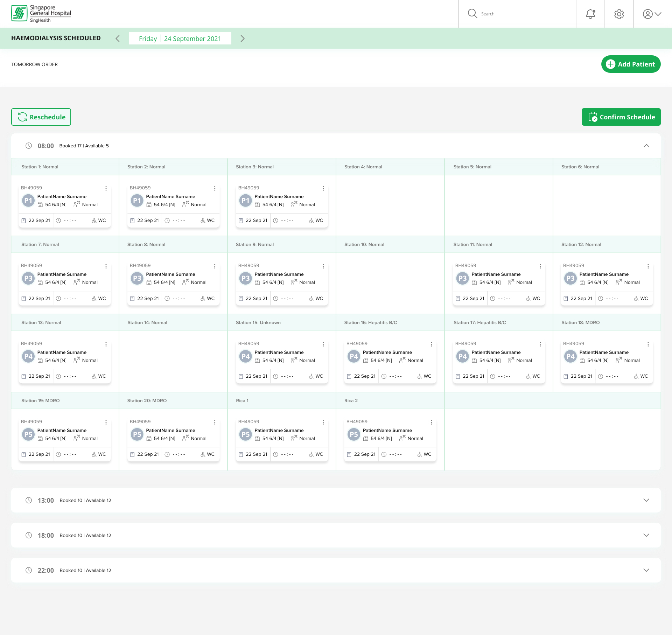The height and width of the screenshot is (635, 672).
Task: Go to previous day with left arrow
Action: (118, 39)
